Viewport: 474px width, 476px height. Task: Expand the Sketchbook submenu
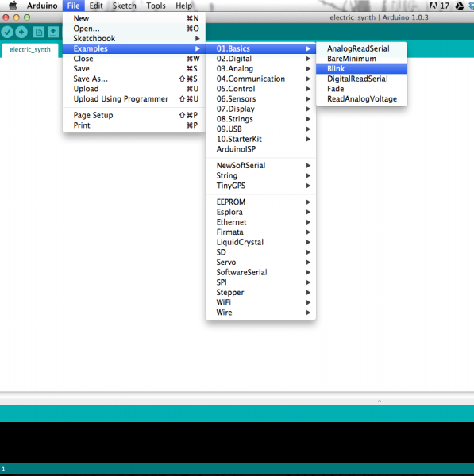click(134, 39)
